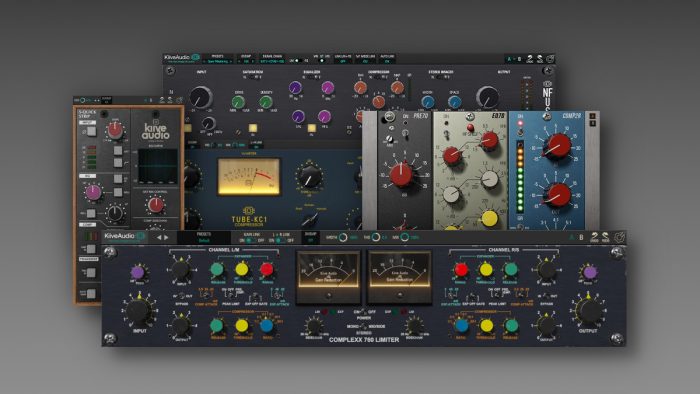700x394 pixels.
Task: Flip Channel L/M Bypass switch
Action: [x=182, y=296]
